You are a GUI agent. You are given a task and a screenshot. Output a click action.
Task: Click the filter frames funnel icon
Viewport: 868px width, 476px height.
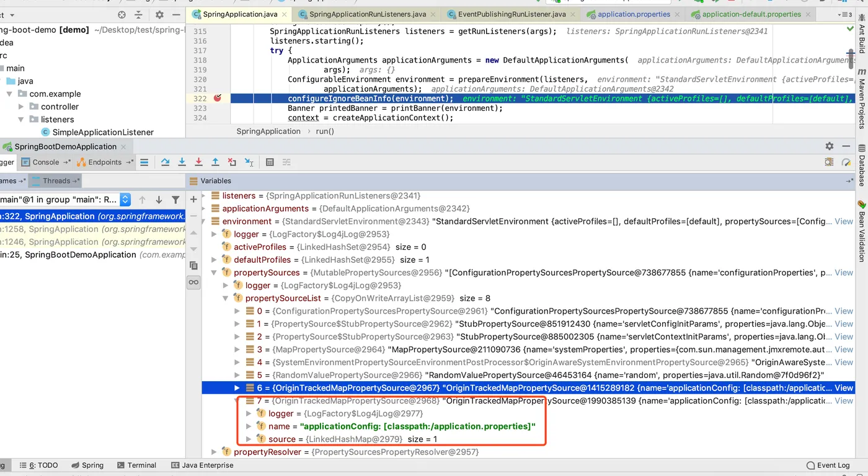click(175, 200)
